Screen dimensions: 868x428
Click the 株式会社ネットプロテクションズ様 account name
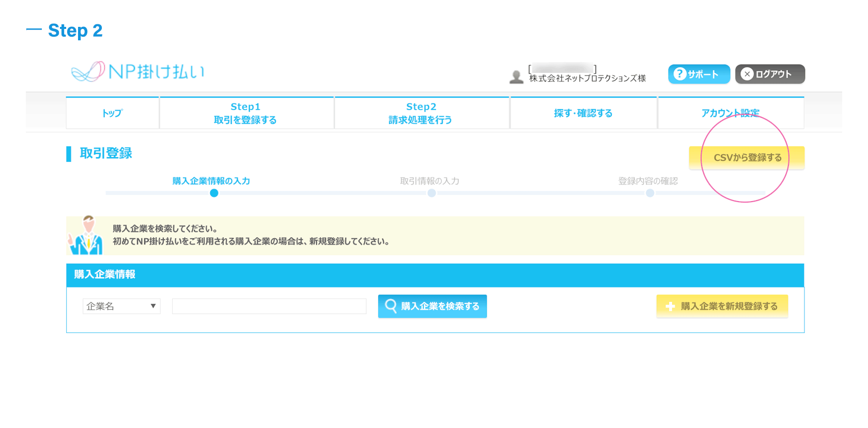tap(587, 78)
